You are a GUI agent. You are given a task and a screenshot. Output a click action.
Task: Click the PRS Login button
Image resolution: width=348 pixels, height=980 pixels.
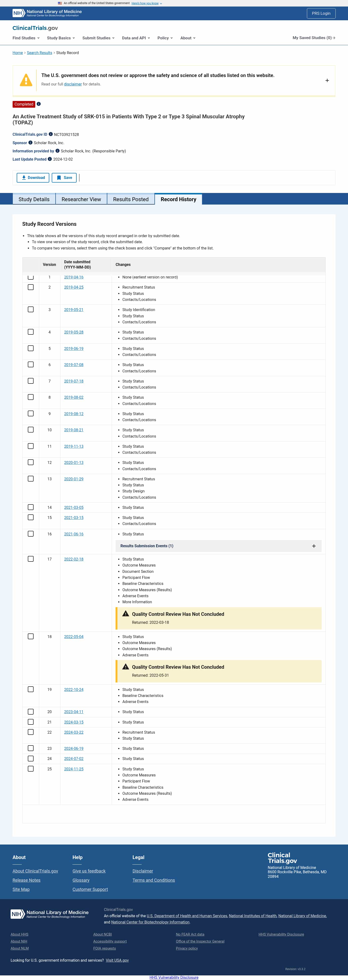click(x=321, y=13)
